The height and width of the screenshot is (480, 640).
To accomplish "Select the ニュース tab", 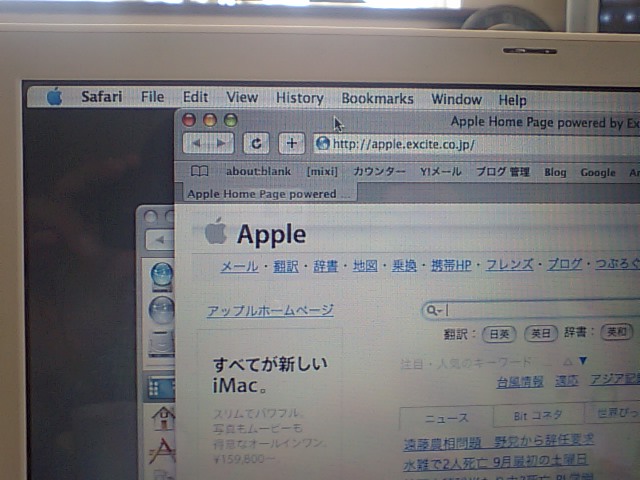I will coord(447,418).
